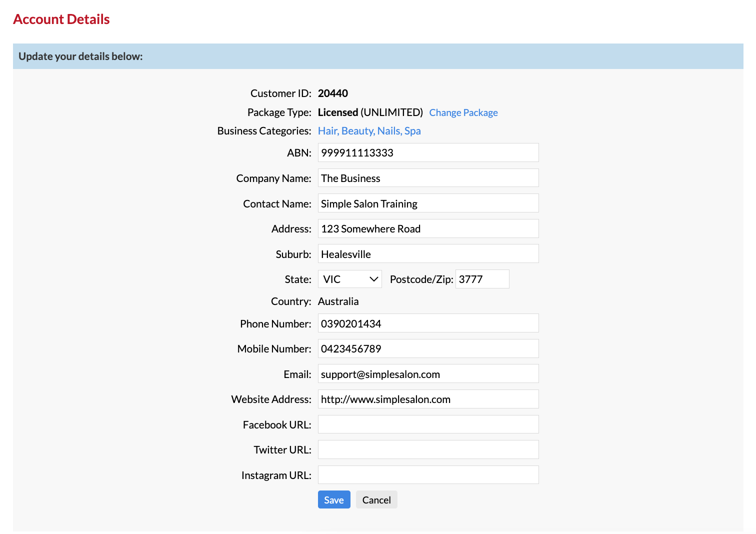Select the Instagram URL input field
The width and height of the screenshot is (756, 534).
click(x=427, y=474)
